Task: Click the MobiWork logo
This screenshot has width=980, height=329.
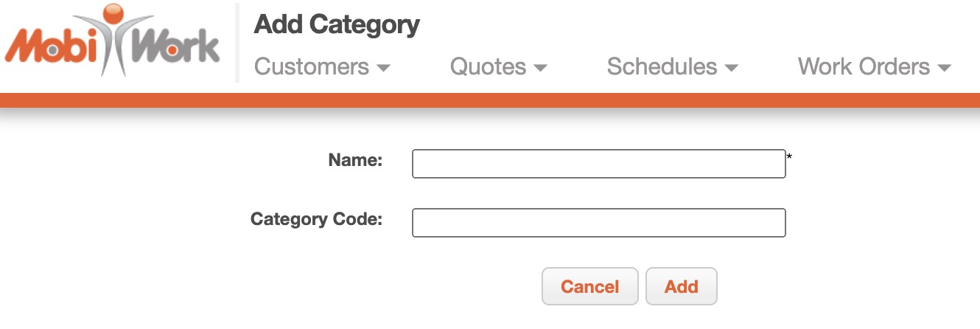Action: 113,41
